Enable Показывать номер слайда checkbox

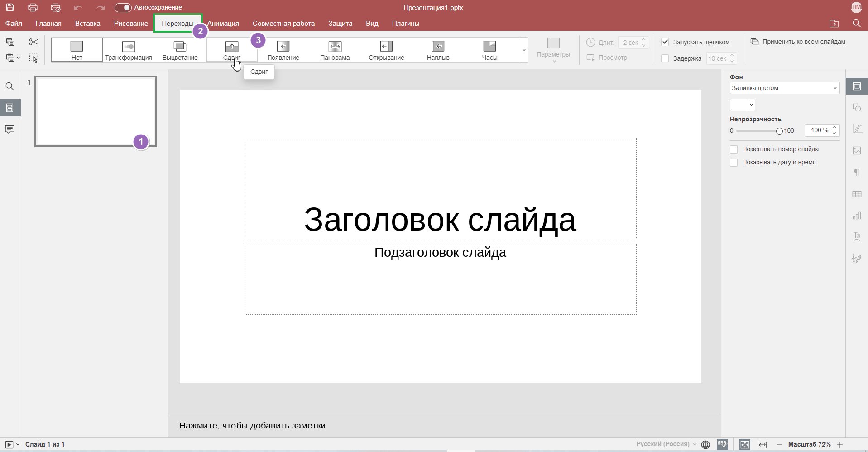[734, 149]
